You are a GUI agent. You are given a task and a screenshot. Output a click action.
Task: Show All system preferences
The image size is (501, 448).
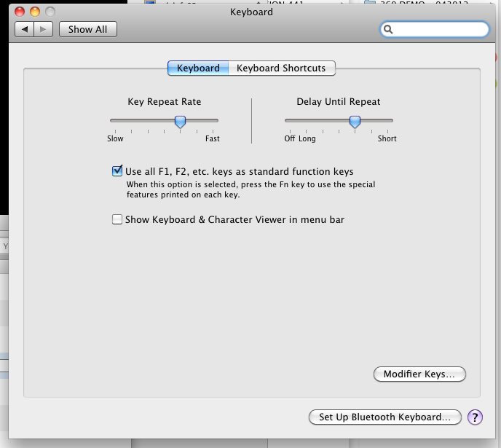point(88,29)
